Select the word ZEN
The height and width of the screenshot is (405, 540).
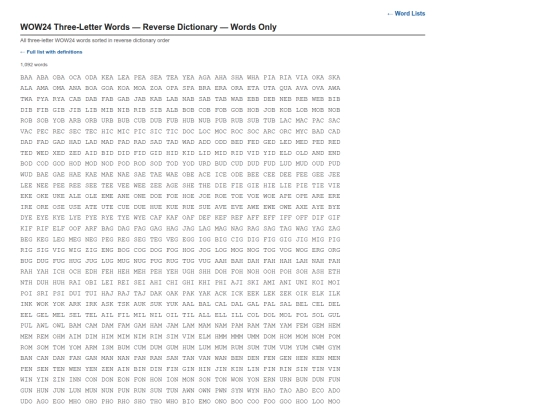(x=107, y=370)
